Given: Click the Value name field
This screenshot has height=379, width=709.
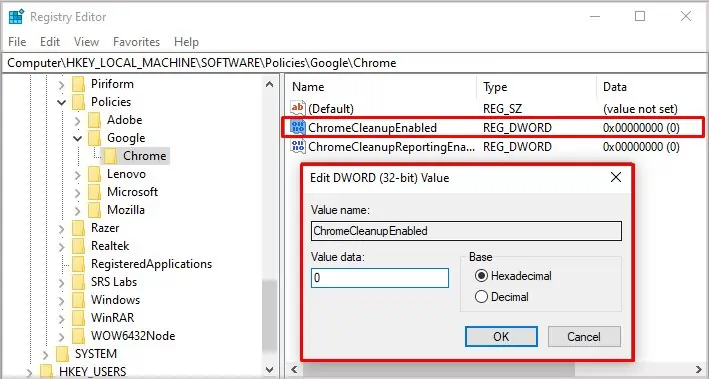Looking at the screenshot, I should coord(466,231).
